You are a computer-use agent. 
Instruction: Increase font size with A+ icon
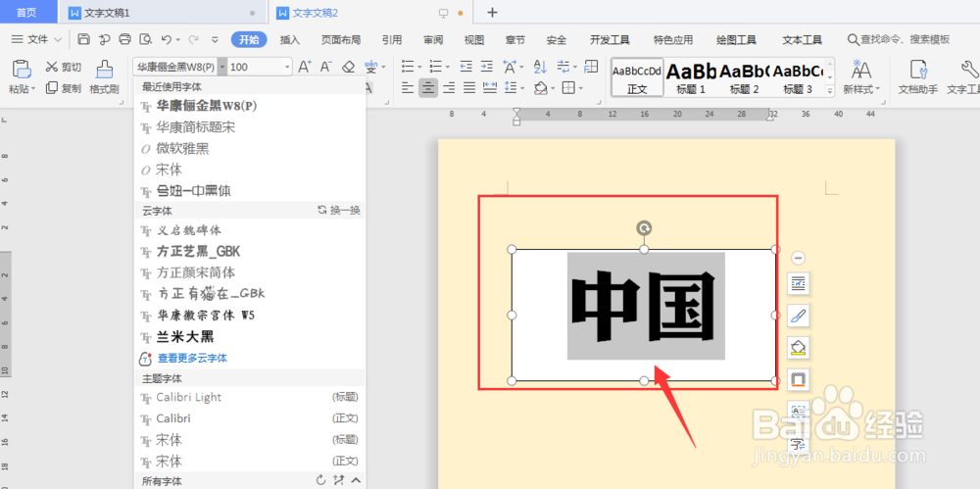(x=305, y=67)
